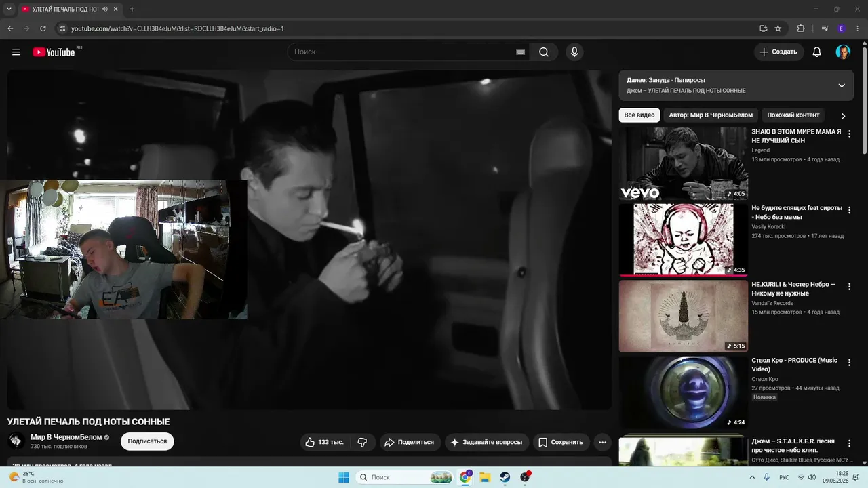The width and height of the screenshot is (868, 488).
Task: Open the on-screen keyboard in search box
Action: [520, 52]
